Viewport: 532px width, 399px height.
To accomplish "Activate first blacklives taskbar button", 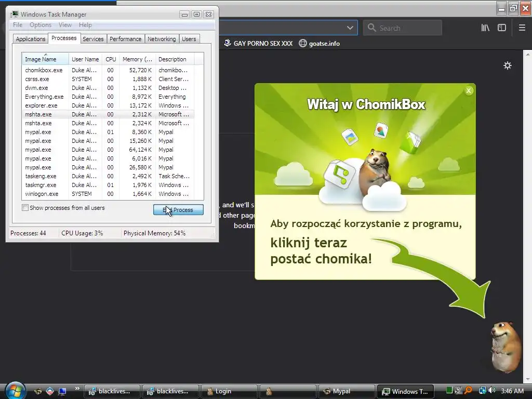I will pos(112,391).
